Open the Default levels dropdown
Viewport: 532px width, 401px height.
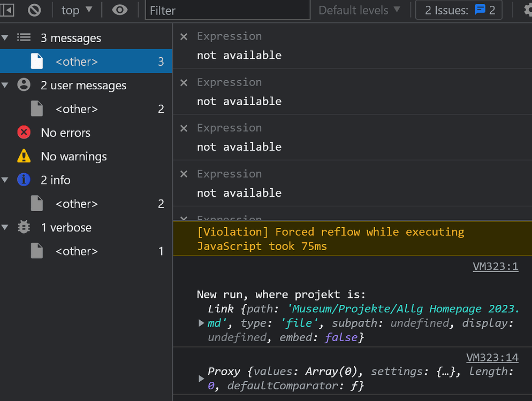point(359,10)
